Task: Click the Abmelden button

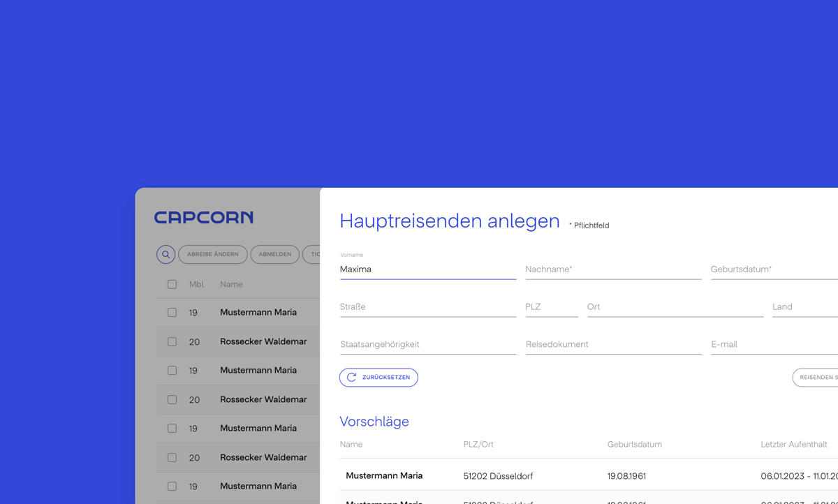Action: click(x=275, y=255)
